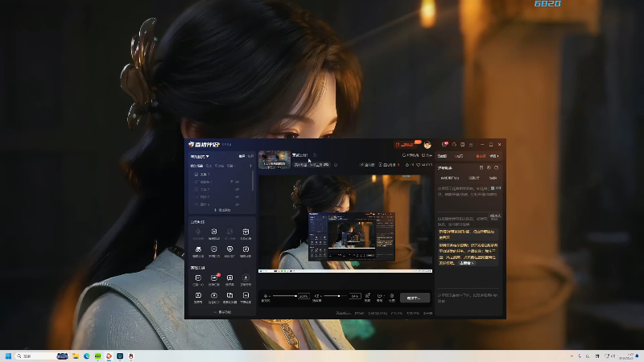
Task: Click the shopping bag icon in the interactive tools
Action: click(246, 232)
